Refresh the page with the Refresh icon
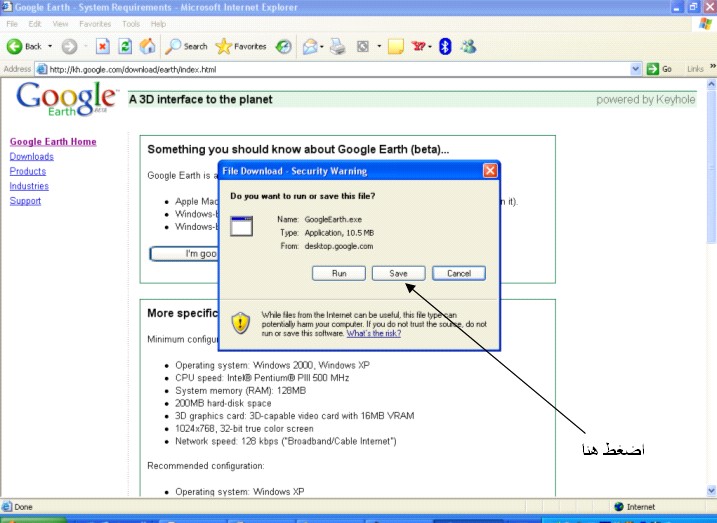 point(125,46)
